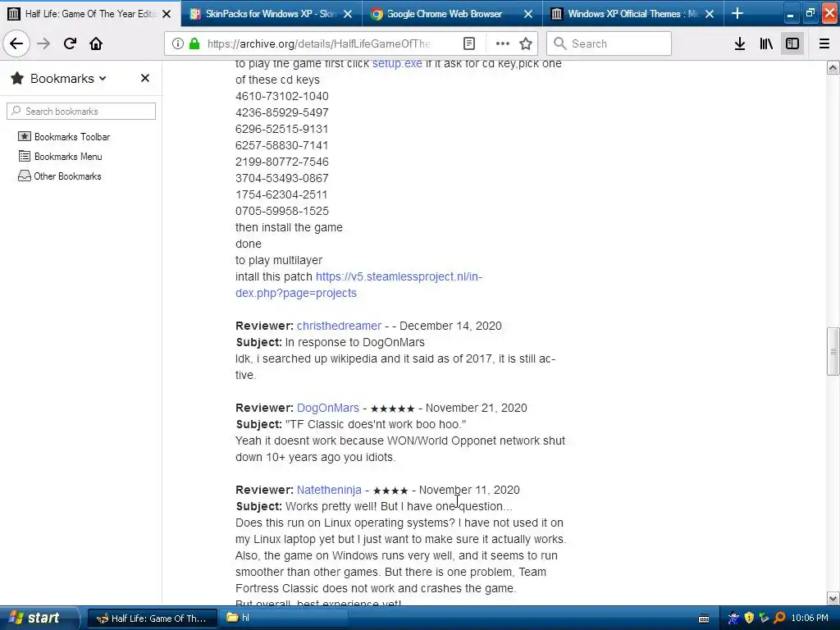Focus the Search bookmarks field
Image resolution: width=840 pixels, height=630 pixels.
pos(81,111)
